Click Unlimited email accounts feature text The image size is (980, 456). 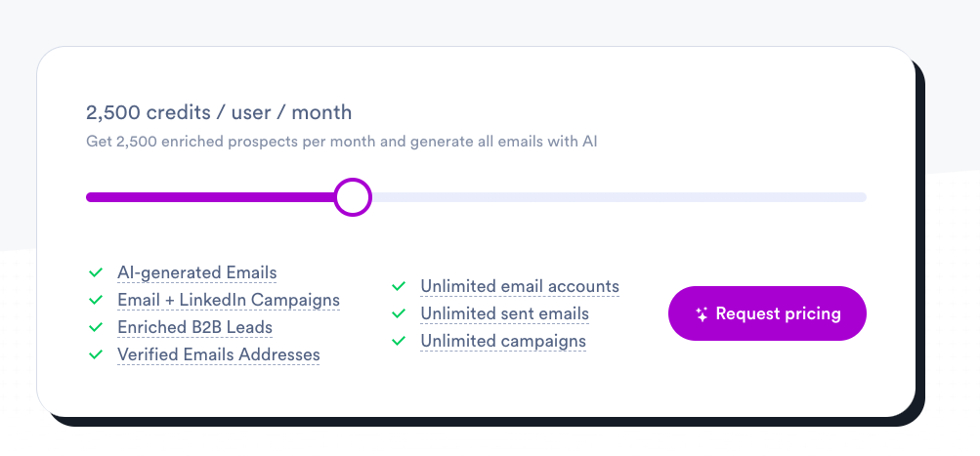click(520, 287)
